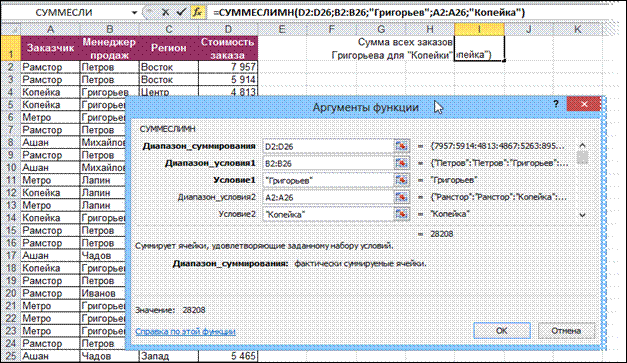Screen dimensions: 627x363
Task: Confirm formula with the checkmark icon
Action: [181, 12]
